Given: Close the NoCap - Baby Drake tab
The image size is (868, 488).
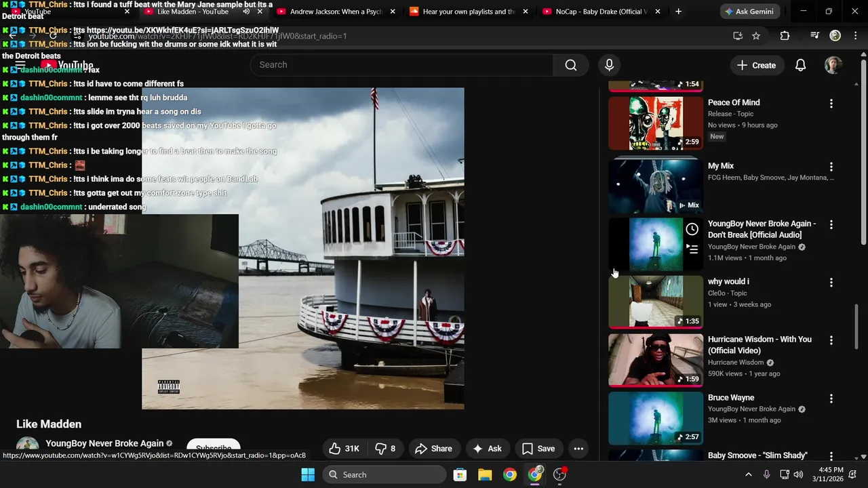Looking at the screenshot, I should 658,12.
